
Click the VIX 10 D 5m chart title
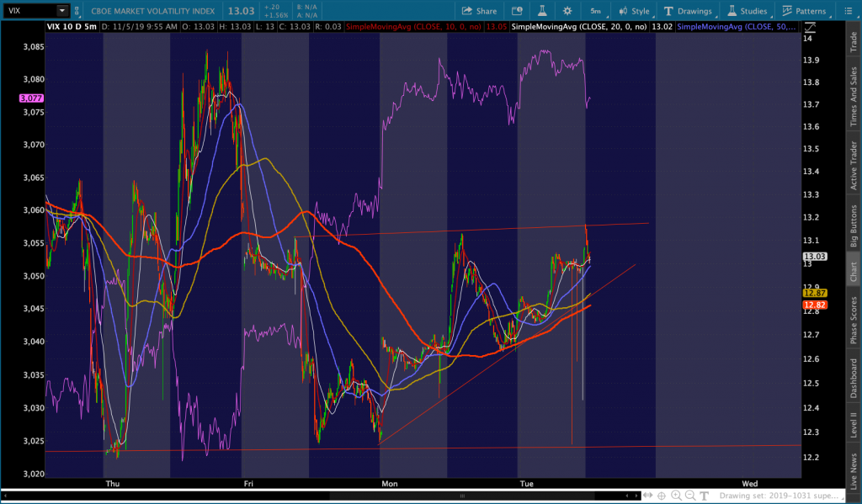72,26
